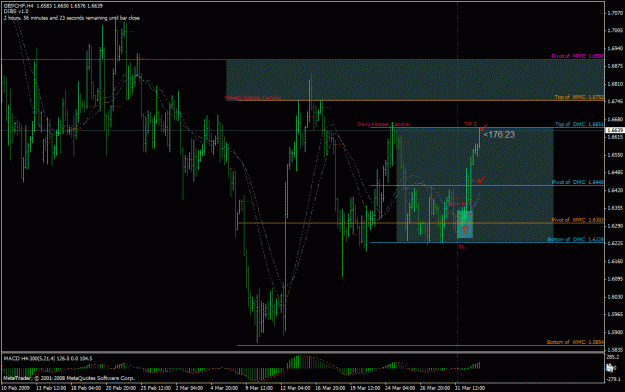Click the 1.6355 price axis value
The height and width of the screenshot is (392, 625).
[615, 208]
